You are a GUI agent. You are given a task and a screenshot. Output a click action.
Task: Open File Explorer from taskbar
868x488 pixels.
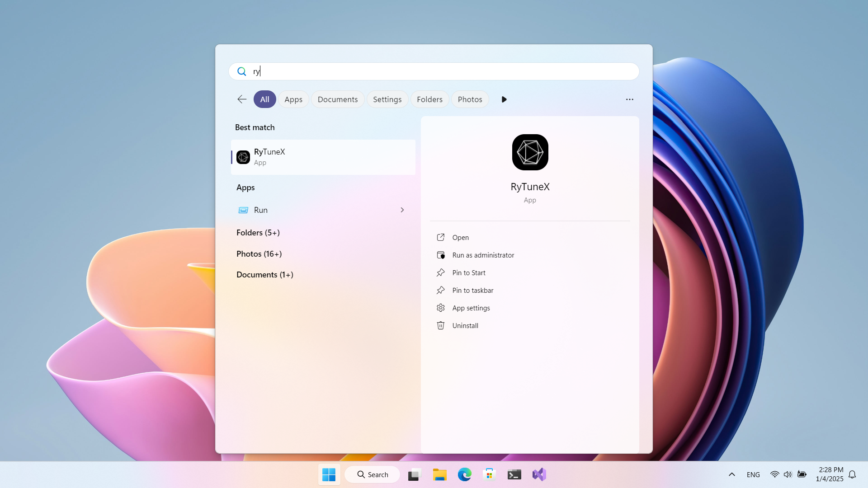click(439, 474)
